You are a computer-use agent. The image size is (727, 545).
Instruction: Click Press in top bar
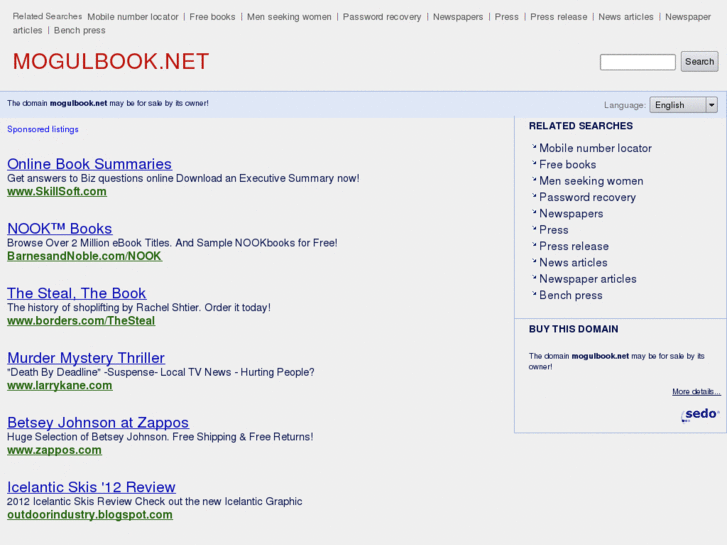coord(506,17)
